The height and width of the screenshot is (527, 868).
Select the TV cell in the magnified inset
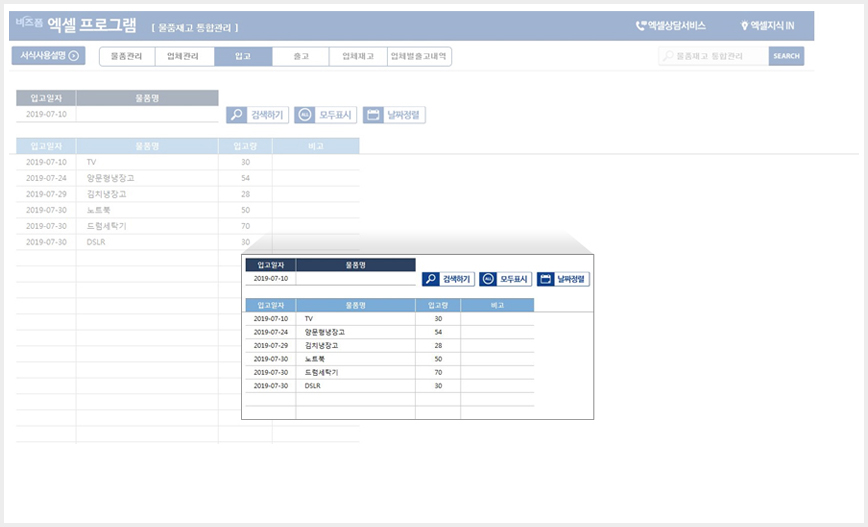[355, 319]
